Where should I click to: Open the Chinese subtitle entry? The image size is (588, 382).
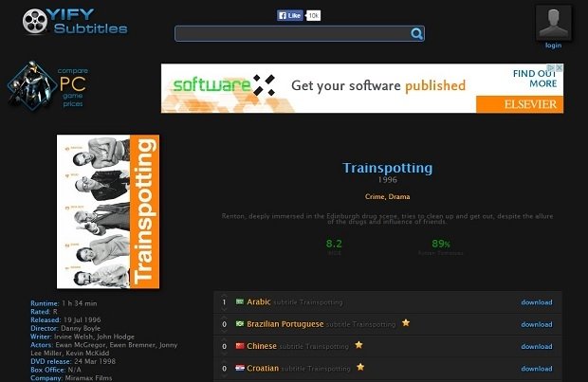[x=298, y=346]
